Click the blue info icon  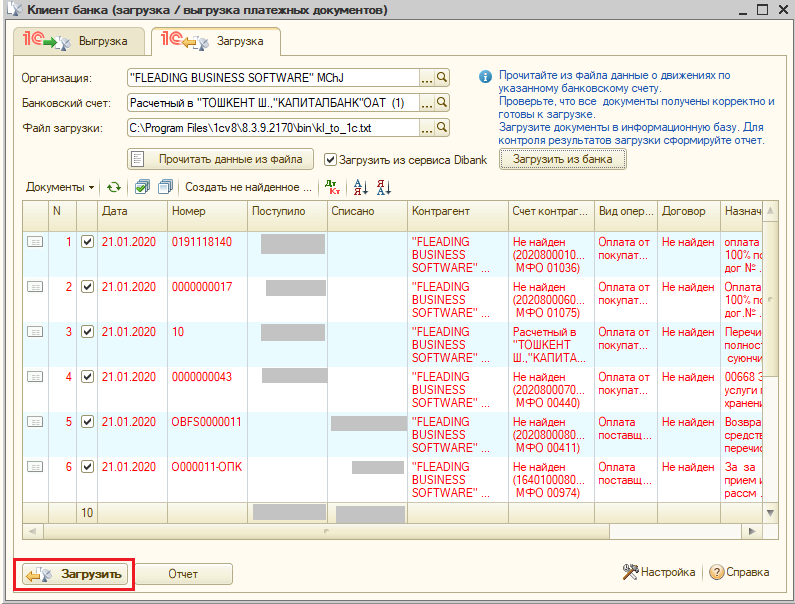tap(485, 77)
